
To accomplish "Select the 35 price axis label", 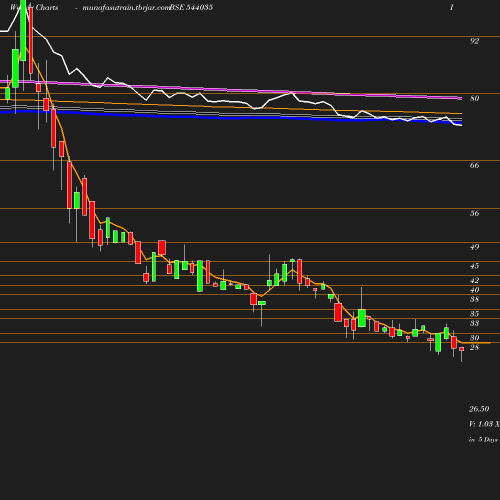I will (x=474, y=314).
